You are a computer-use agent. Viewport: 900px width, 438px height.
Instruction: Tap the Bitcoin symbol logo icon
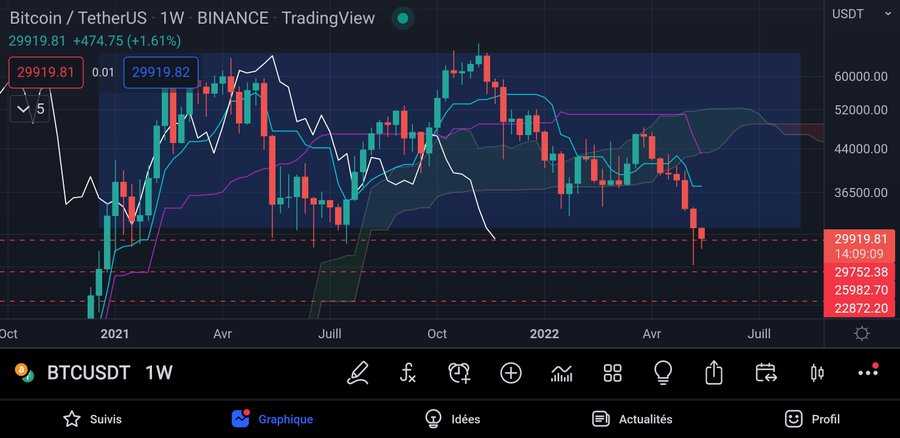click(25, 373)
